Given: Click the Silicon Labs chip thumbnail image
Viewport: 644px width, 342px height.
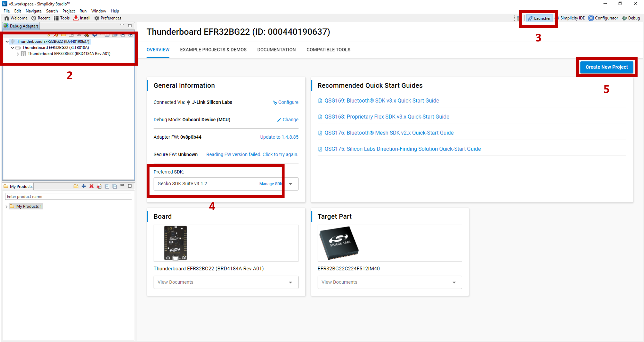Looking at the screenshot, I should pyautogui.click(x=339, y=243).
